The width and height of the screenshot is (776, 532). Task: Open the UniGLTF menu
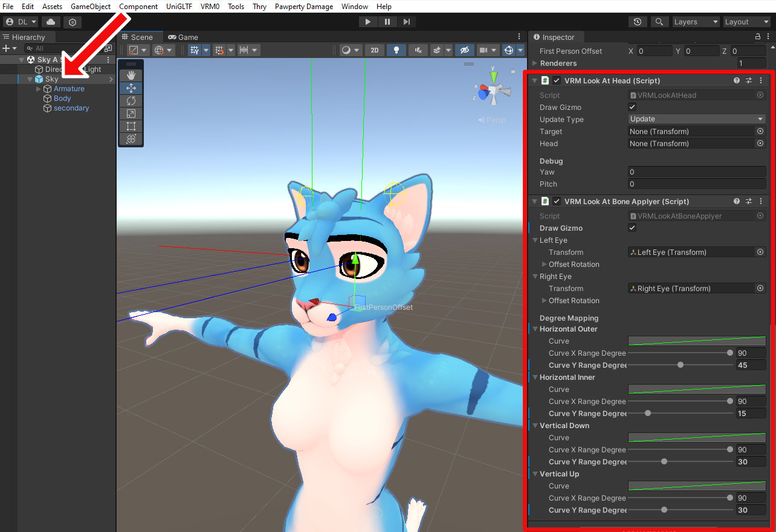178,7
